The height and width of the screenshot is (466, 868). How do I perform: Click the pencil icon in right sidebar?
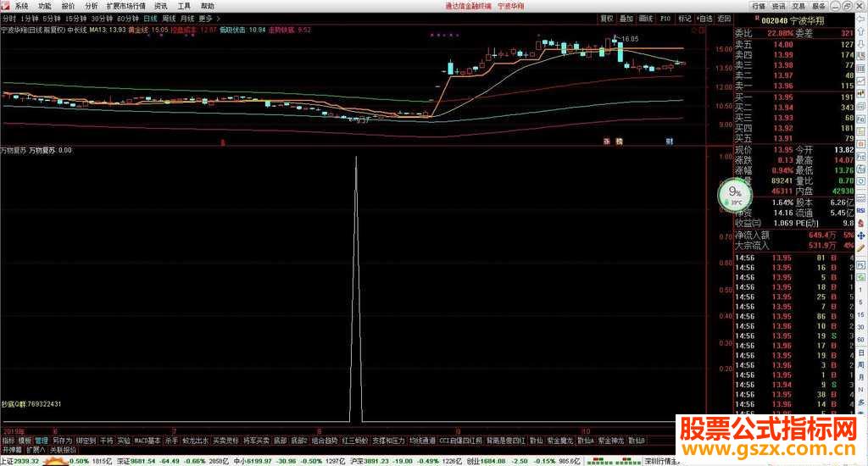[861, 248]
